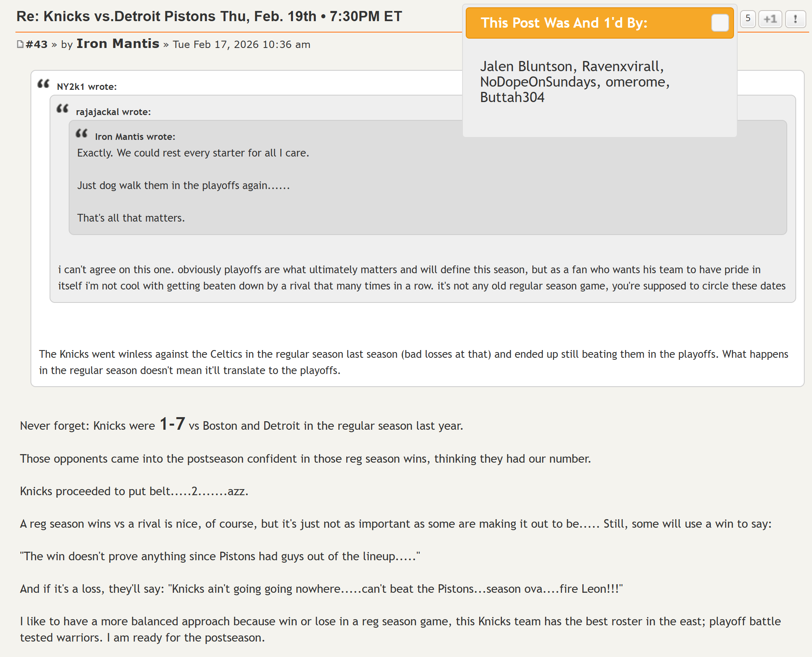Select omerome in the And 1 list
The image size is (812, 657).
point(635,82)
